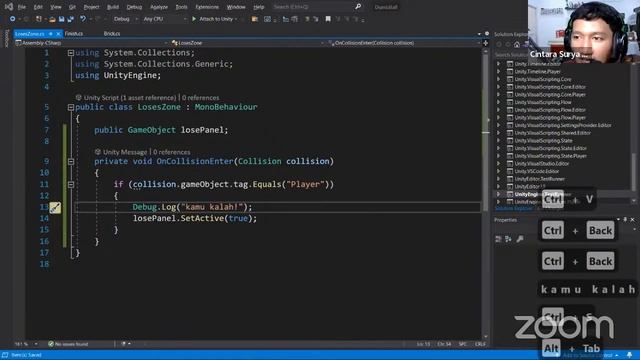The height and width of the screenshot is (360, 640).
Task: Click the '0 references' link above the class
Action: click(200, 98)
